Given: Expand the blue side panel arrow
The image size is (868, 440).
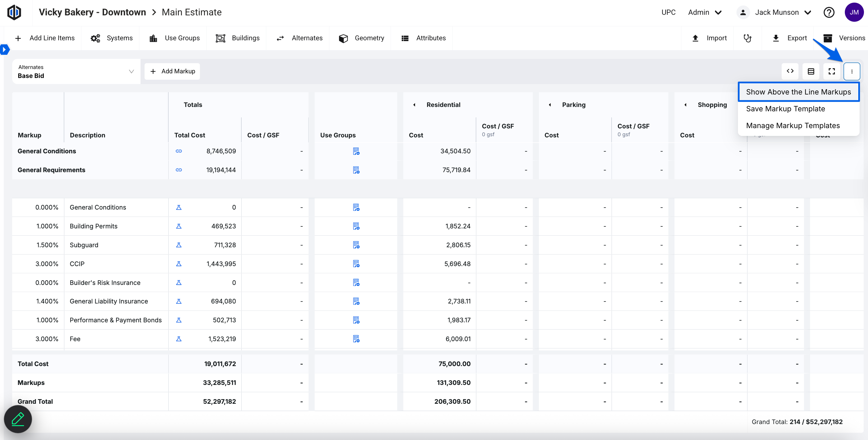Looking at the screenshot, I should click(x=4, y=50).
